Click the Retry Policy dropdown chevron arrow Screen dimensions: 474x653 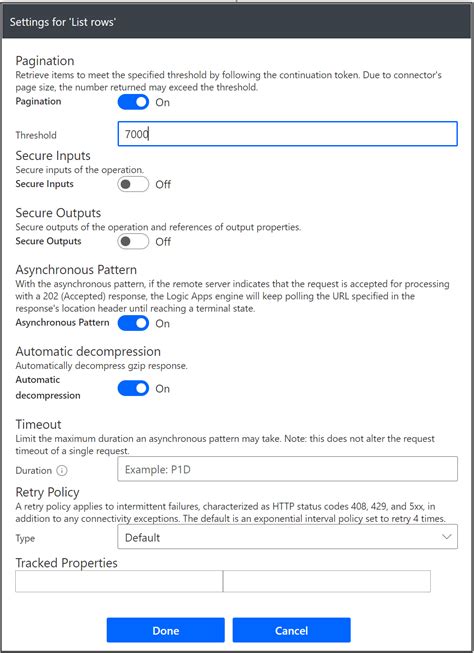pos(447,537)
